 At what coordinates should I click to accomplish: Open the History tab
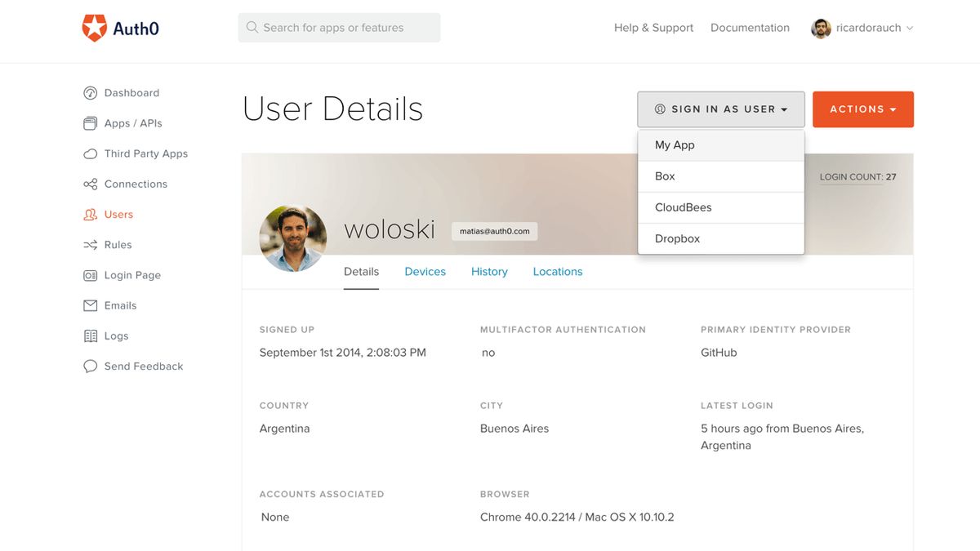[x=488, y=271]
